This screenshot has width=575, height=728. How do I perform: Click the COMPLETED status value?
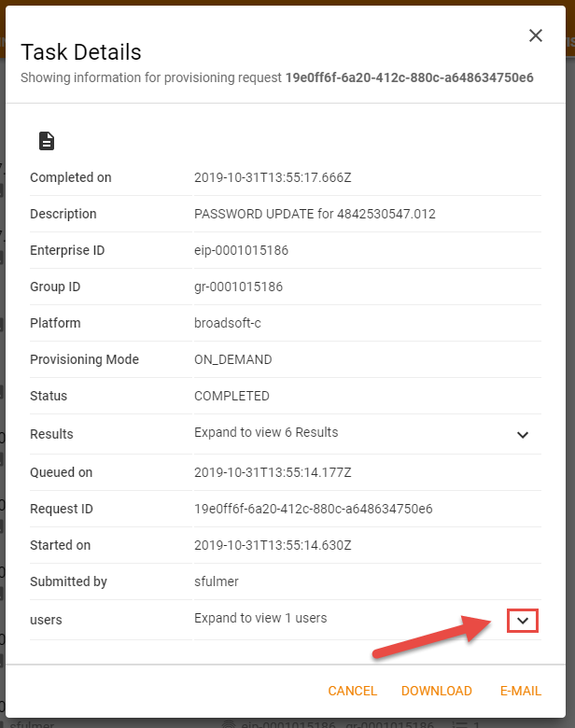[x=231, y=396]
